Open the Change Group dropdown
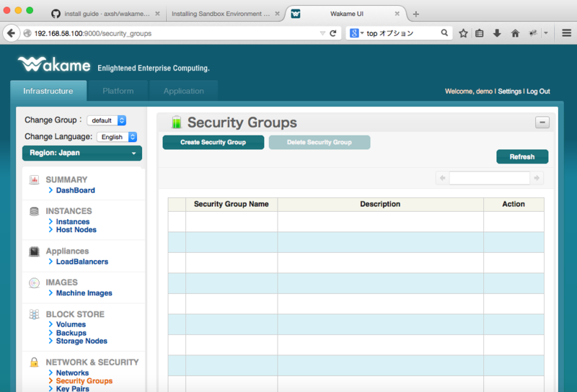The image size is (577, 392). click(x=107, y=120)
